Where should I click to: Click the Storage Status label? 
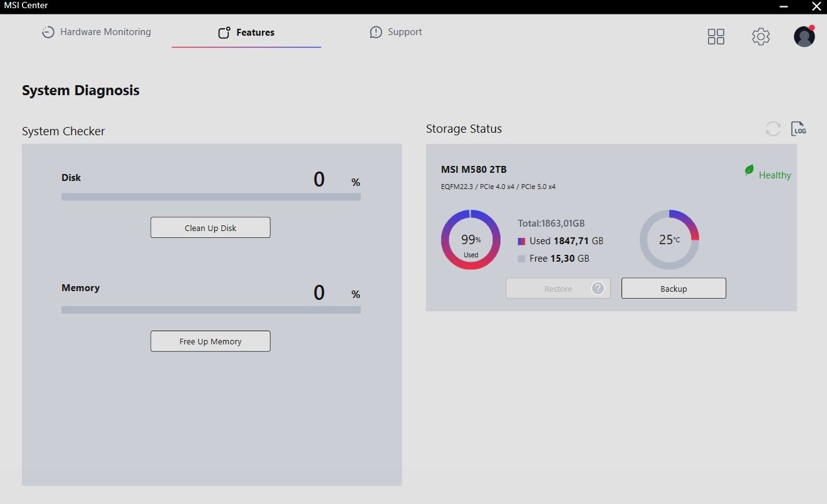coord(464,129)
